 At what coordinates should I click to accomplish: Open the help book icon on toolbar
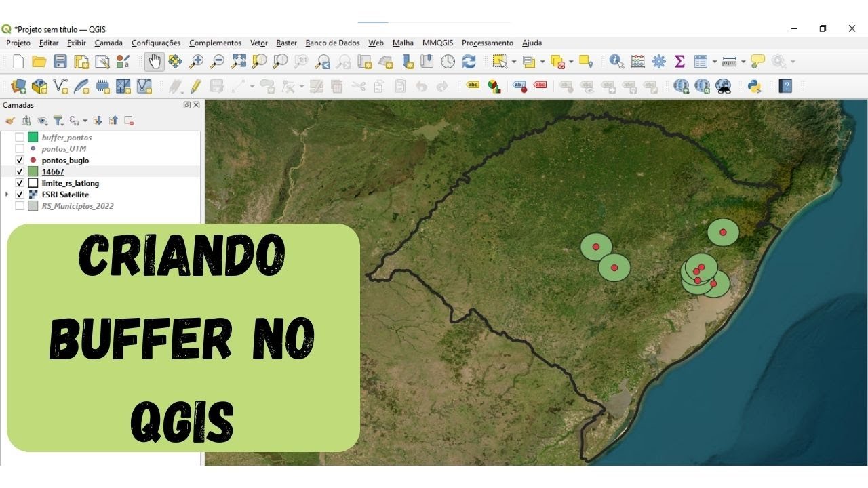click(785, 86)
